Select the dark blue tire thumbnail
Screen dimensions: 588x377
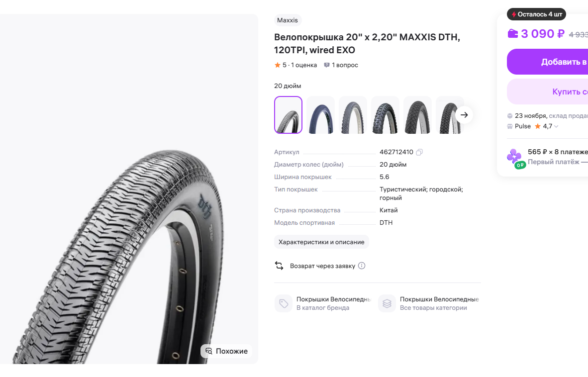320,114
